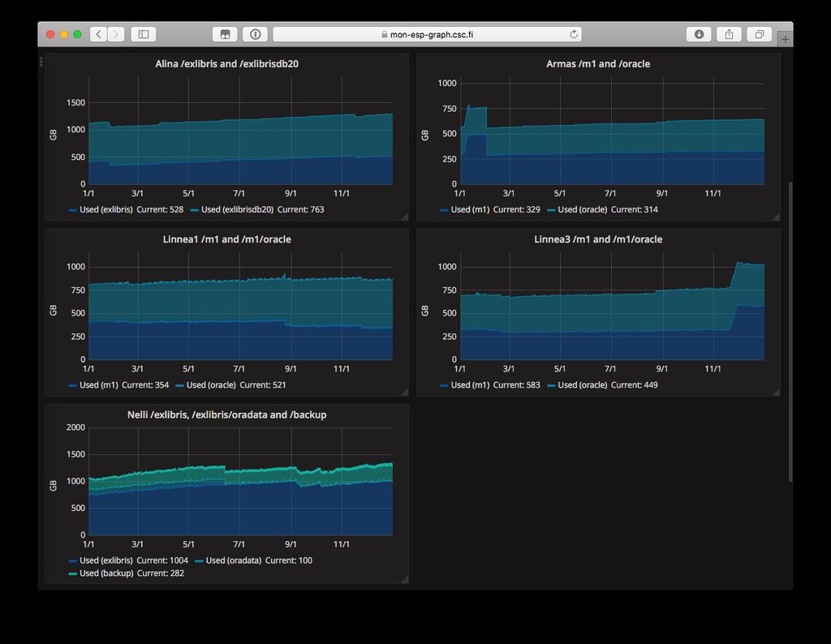Click "Current: 1004" value in Nelli legend
This screenshot has width=831, height=644.
pyautogui.click(x=162, y=560)
